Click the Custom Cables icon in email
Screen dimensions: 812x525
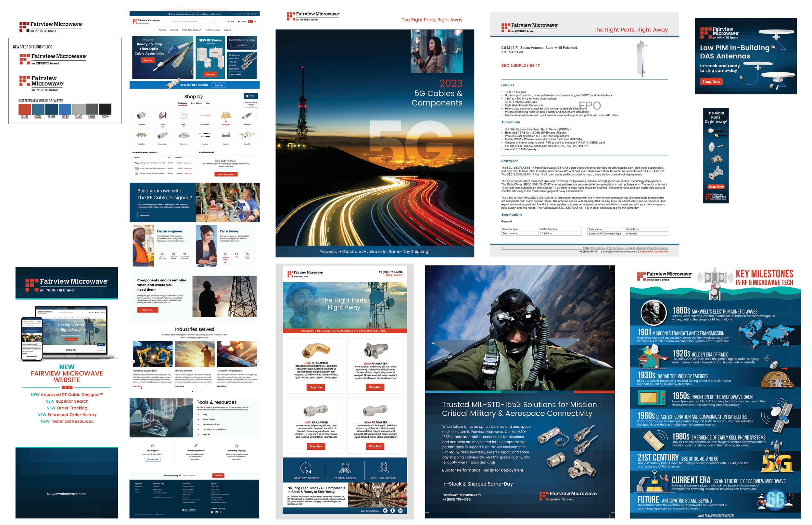tap(345, 468)
